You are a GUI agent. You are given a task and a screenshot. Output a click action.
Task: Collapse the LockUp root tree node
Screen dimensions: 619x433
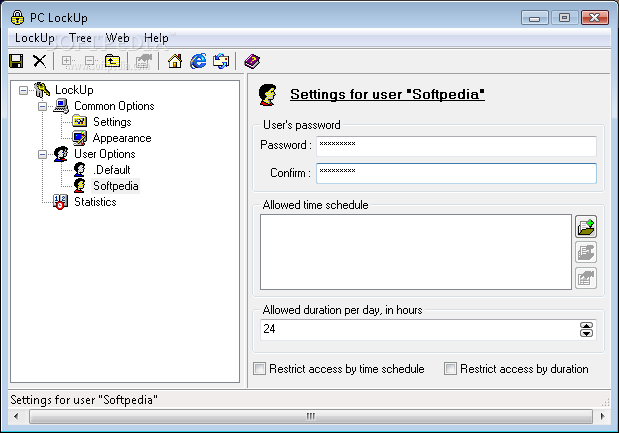pos(23,90)
